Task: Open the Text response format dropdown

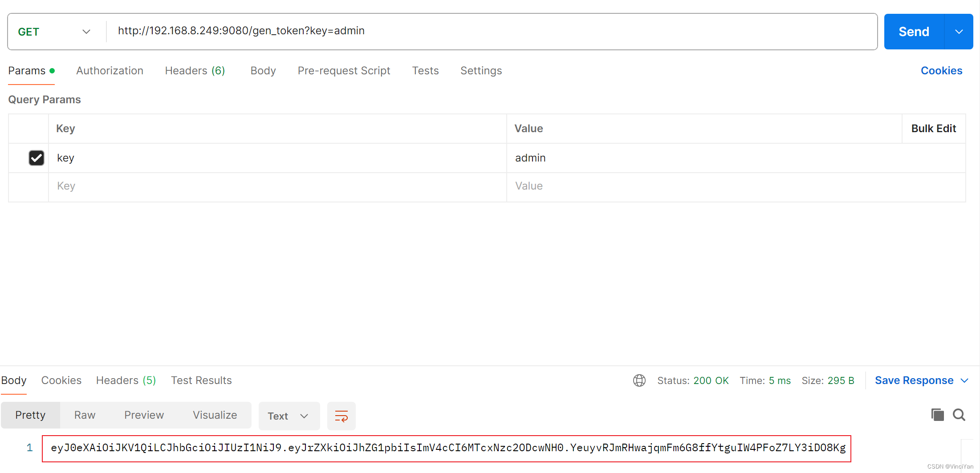Action: pos(289,416)
